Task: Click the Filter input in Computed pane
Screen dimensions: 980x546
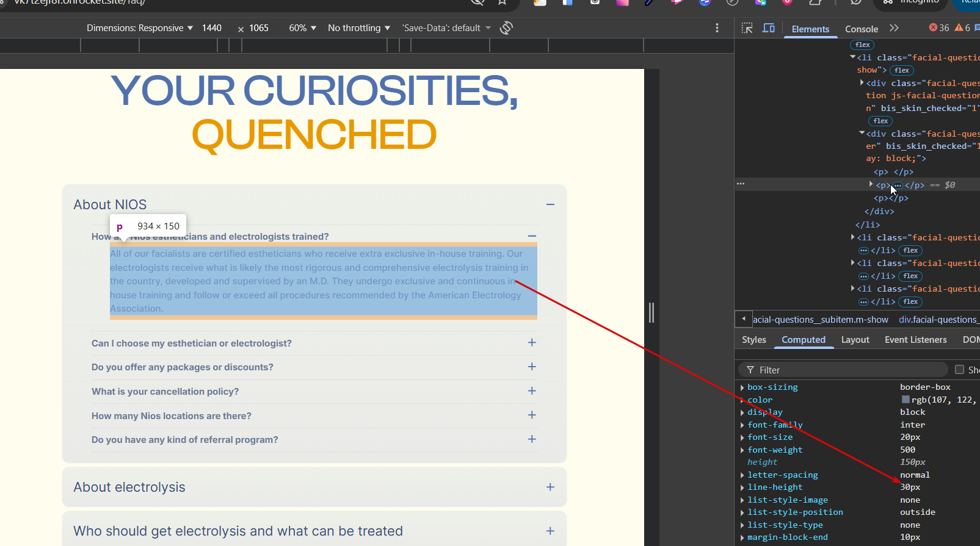Action: coord(849,370)
